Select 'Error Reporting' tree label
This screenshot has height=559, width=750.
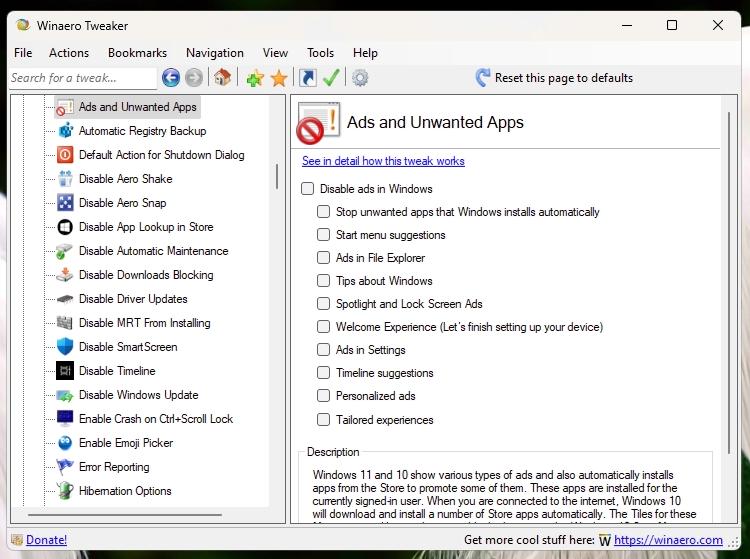[x=114, y=467]
